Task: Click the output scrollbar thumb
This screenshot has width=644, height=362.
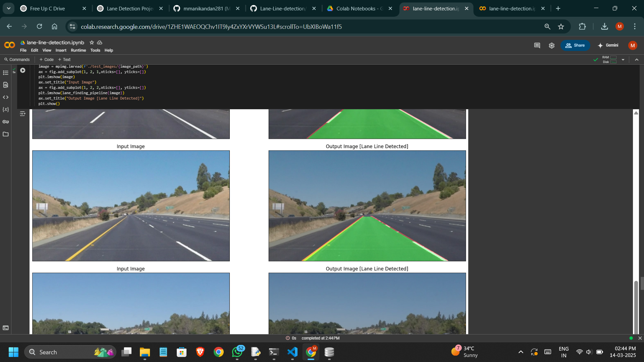Action: [636, 307]
